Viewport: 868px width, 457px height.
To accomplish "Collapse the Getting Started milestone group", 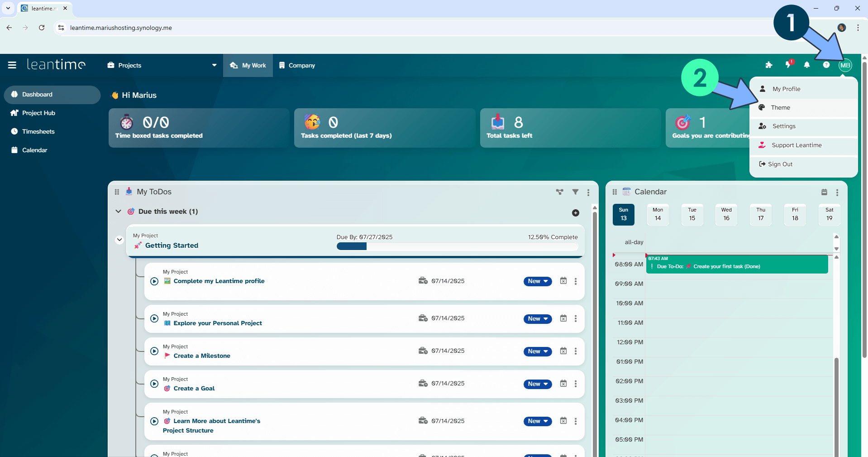I will pyautogui.click(x=119, y=240).
